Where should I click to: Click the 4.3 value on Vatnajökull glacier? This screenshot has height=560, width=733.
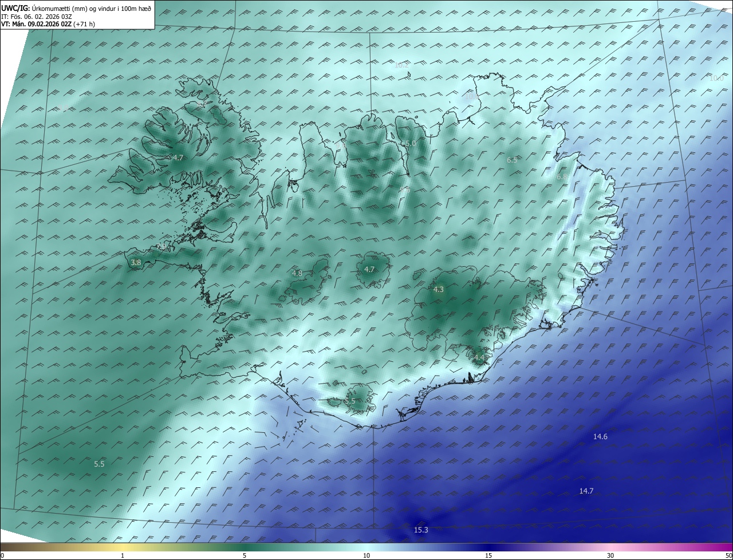438,290
